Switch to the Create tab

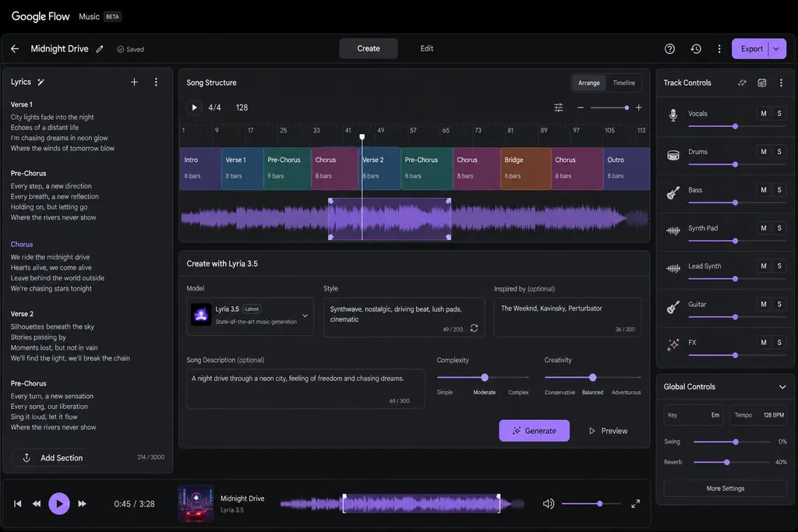(x=369, y=48)
